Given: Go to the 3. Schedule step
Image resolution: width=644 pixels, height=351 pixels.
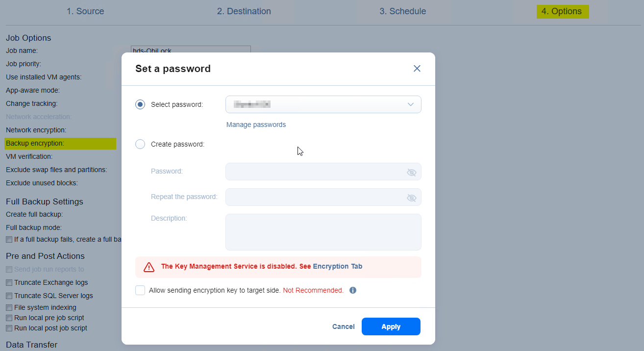Looking at the screenshot, I should [403, 11].
